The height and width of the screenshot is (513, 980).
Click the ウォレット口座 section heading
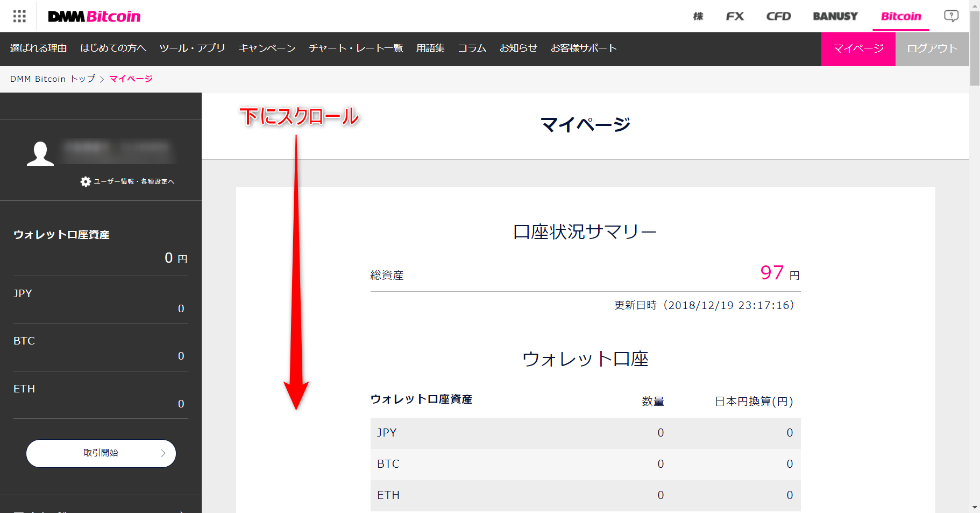click(585, 359)
